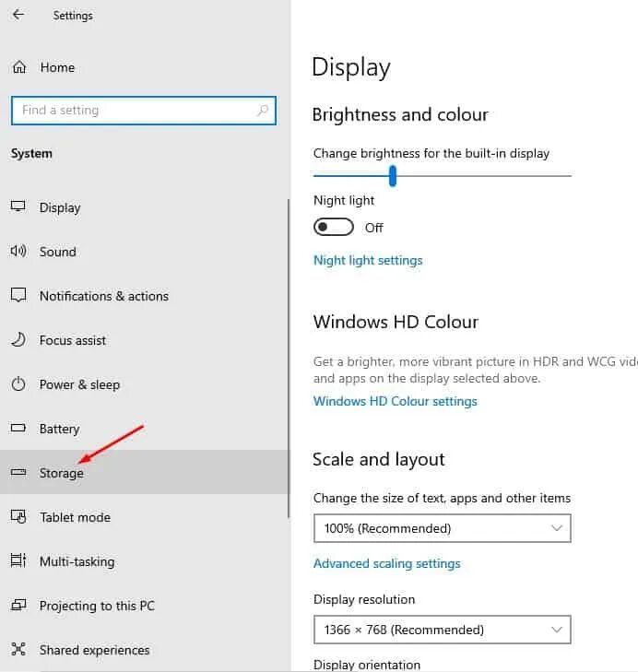
Task: Toggle the Night light switch
Action: click(334, 227)
